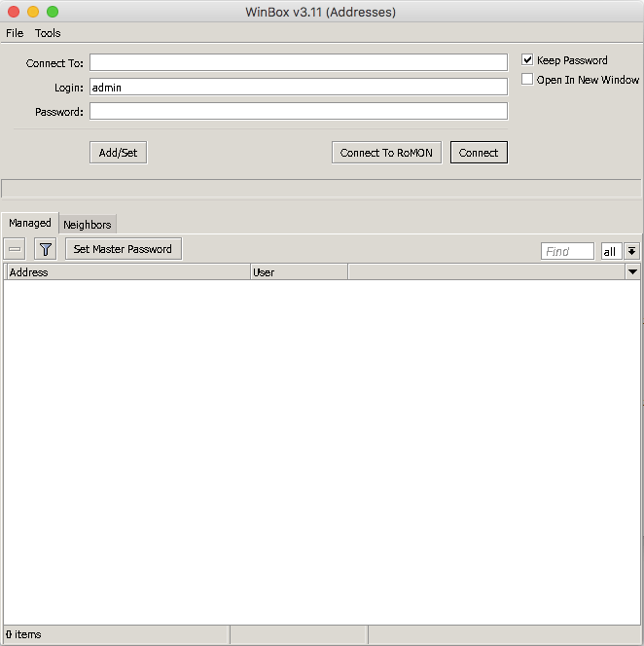
Task: Sort by the User column header
Action: point(299,271)
